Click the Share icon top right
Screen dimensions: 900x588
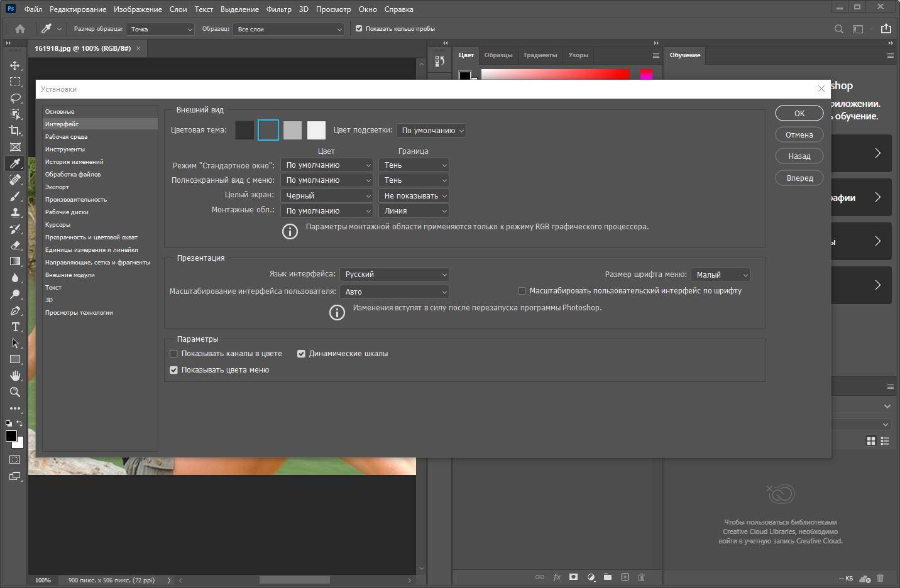coord(886,29)
